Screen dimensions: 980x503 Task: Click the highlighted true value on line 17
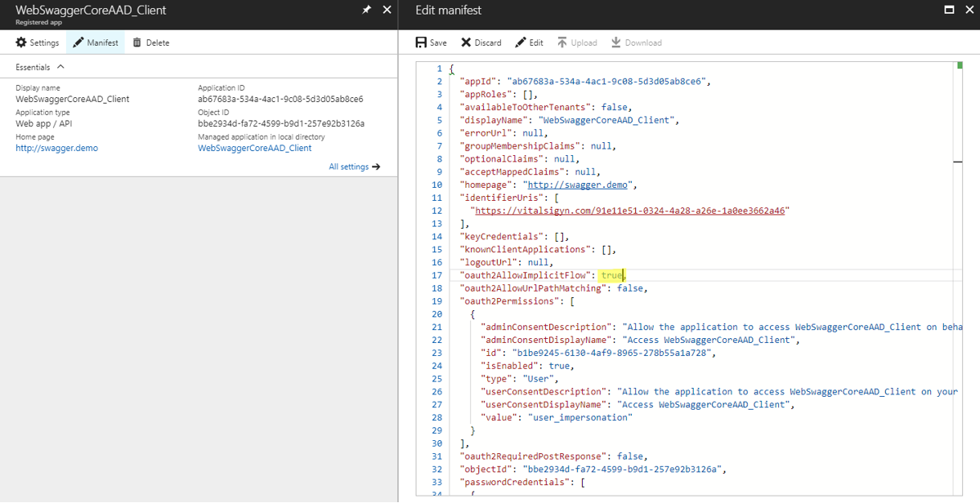tap(612, 275)
